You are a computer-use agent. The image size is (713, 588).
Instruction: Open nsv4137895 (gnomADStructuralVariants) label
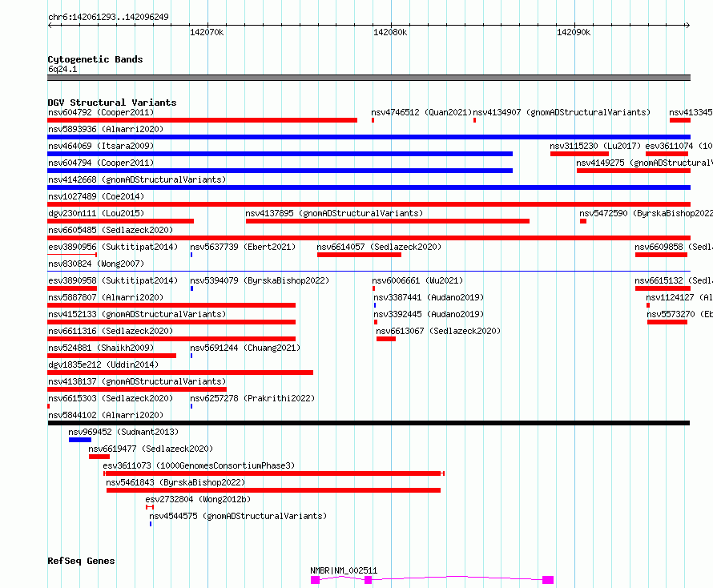point(334,213)
